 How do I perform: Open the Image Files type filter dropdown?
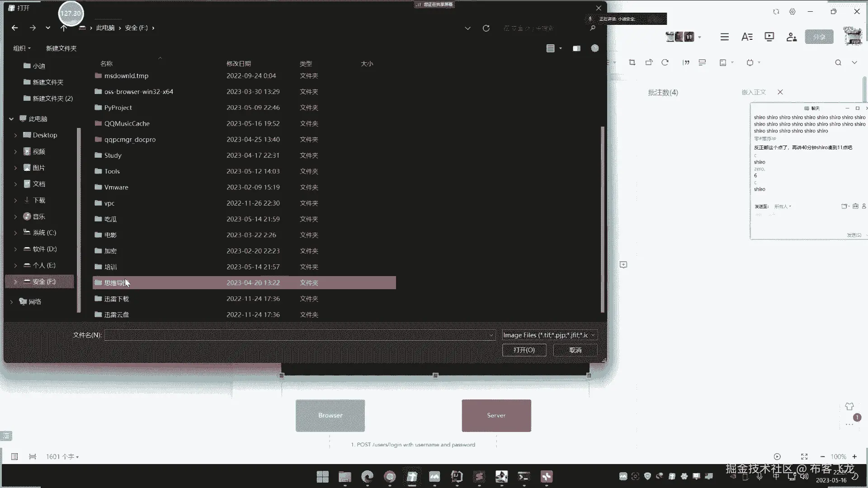(x=549, y=335)
